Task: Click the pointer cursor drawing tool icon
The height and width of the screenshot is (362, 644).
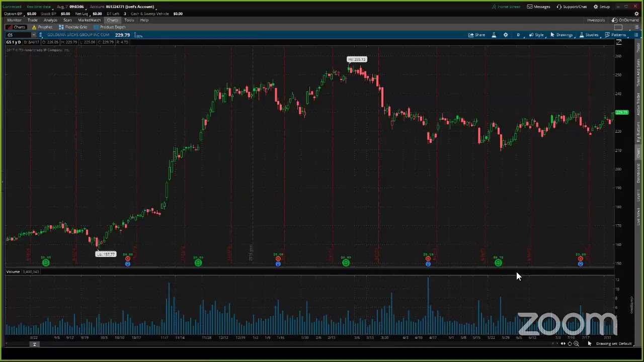Action: 590,344
